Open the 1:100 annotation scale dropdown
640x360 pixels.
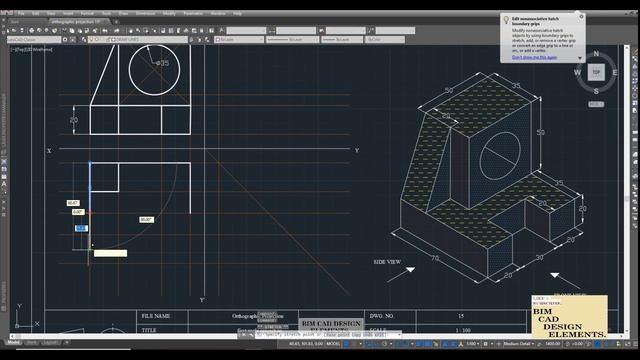[x=473, y=344]
